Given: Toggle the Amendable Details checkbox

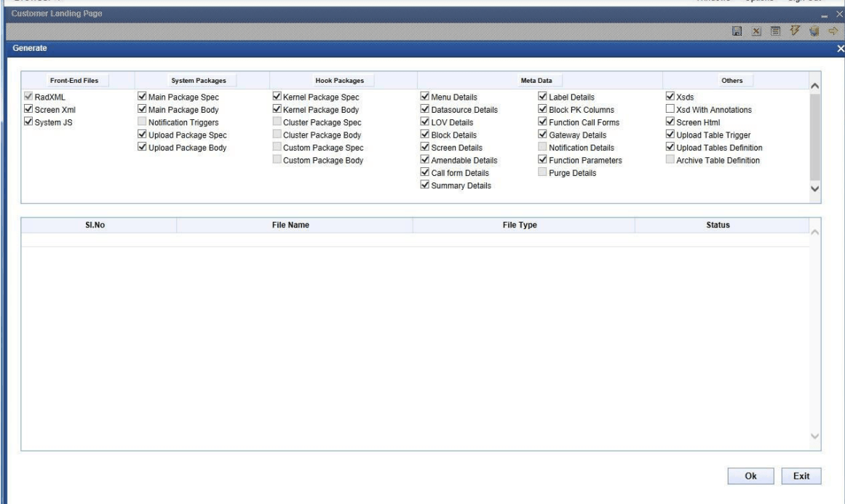Looking at the screenshot, I should click(424, 159).
